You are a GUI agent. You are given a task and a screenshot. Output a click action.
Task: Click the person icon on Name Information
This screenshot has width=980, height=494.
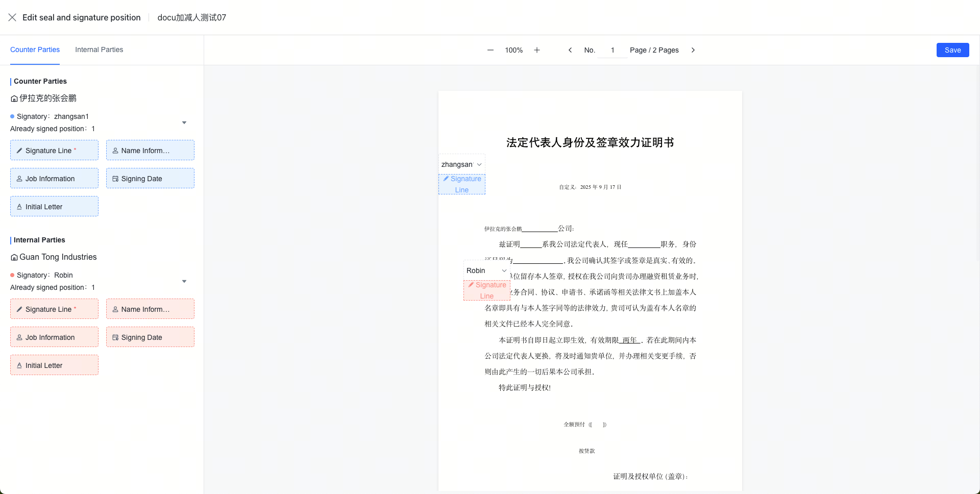(x=115, y=151)
